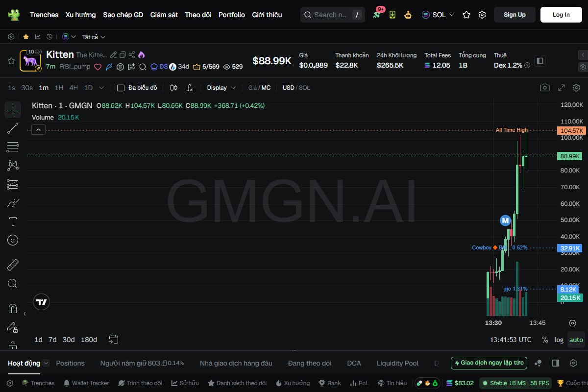Open the rocket notifications icon with 9+ badge
Viewport: 588px width, 392px height.
pos(377,15)
